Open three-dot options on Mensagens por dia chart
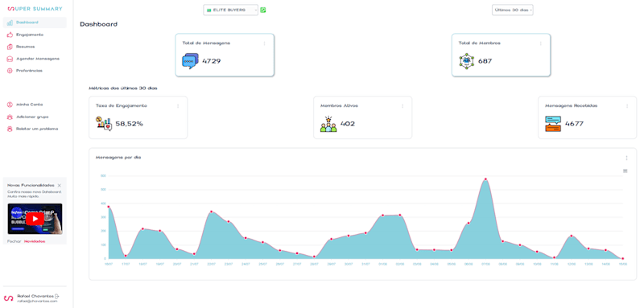This screenshot has height=308, width=644. coord(626,158)
